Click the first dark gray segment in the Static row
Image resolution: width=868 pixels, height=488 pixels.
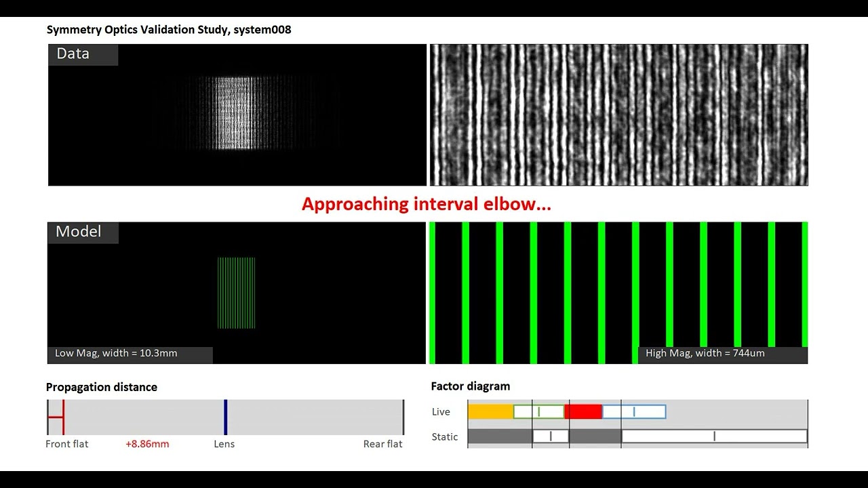point(500,436)
